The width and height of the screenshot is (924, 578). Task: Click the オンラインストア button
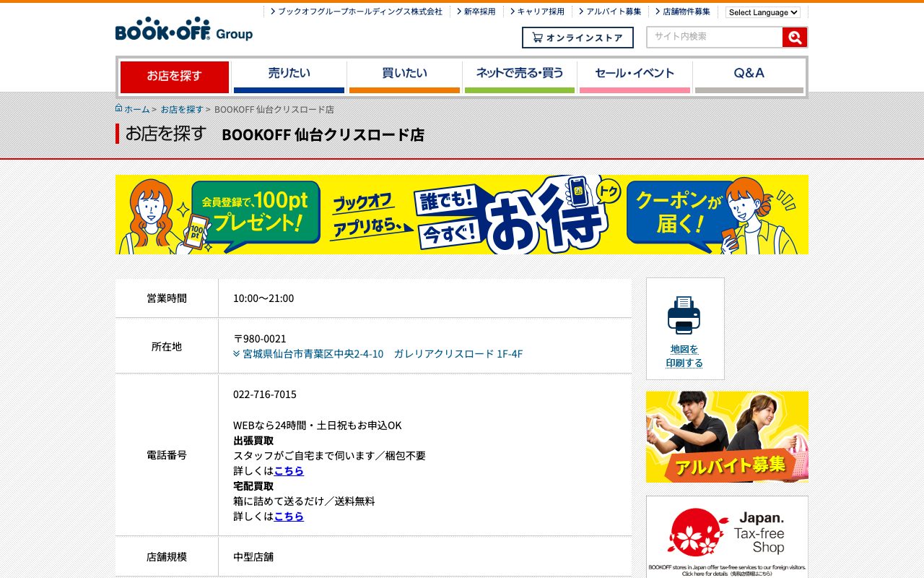(x=577, y=38)
